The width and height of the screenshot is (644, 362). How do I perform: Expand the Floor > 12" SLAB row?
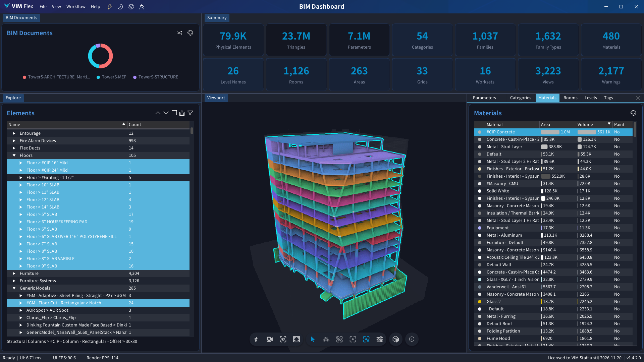click(x=21, y=200)
